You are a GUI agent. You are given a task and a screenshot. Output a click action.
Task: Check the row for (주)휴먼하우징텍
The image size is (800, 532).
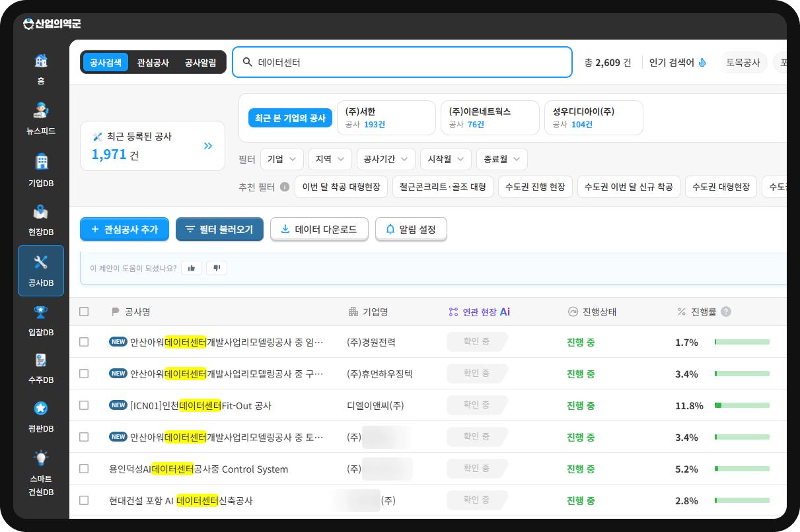[84, 374]
